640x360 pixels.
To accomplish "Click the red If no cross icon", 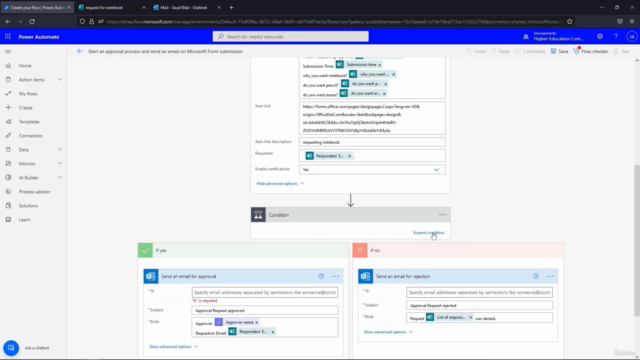I will (360, 250).
